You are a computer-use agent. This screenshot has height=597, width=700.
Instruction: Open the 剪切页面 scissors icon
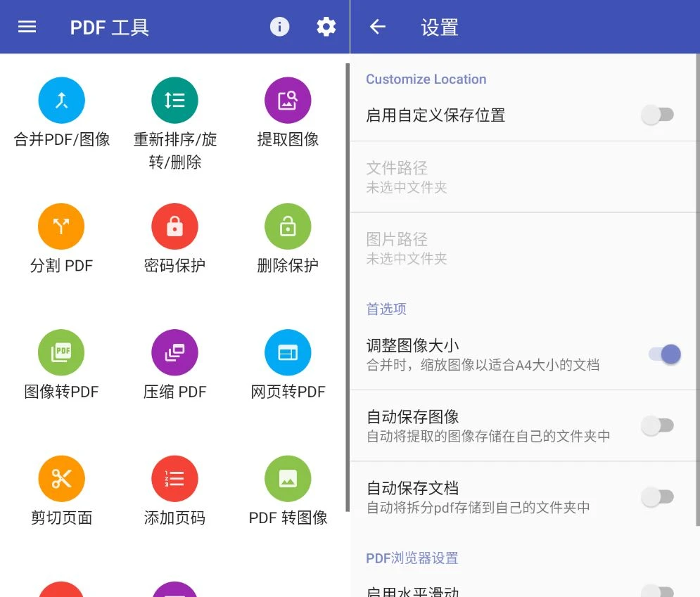62,479
